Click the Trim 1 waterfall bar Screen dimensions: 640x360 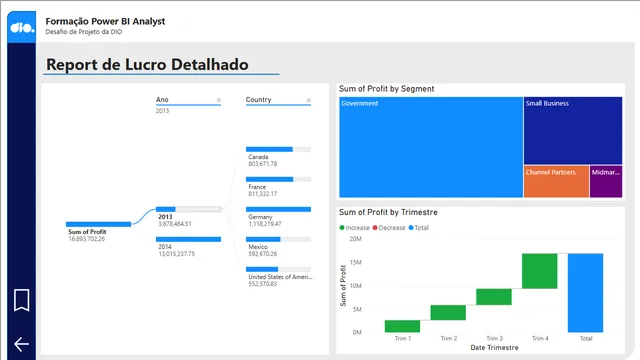point(402,326)
